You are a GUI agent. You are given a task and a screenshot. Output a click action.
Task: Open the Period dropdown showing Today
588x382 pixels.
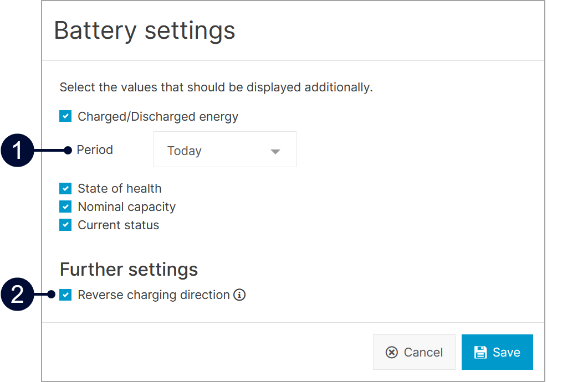click(224, 149)
